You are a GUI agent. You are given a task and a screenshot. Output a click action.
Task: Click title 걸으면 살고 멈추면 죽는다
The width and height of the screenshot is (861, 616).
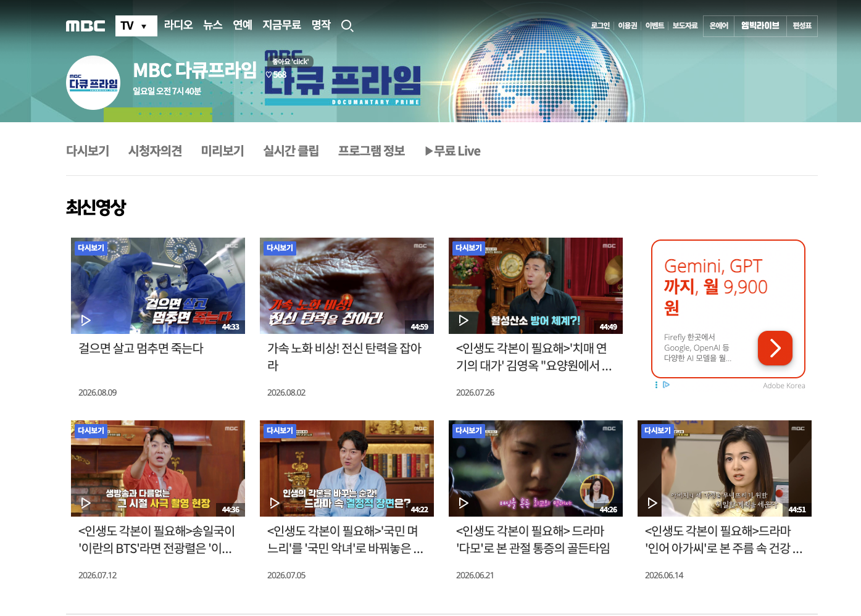coord(141,349)
